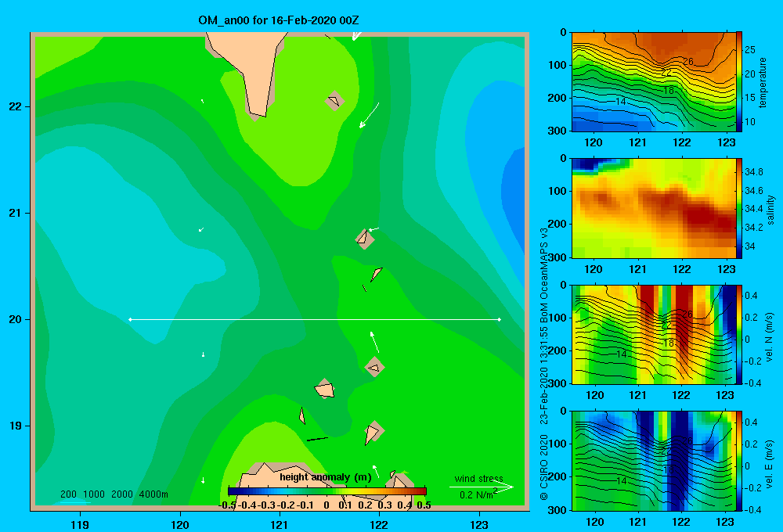Click the 'vel. E (m/s)' axis label
783x532 pixels.
[x=770, y=464]
